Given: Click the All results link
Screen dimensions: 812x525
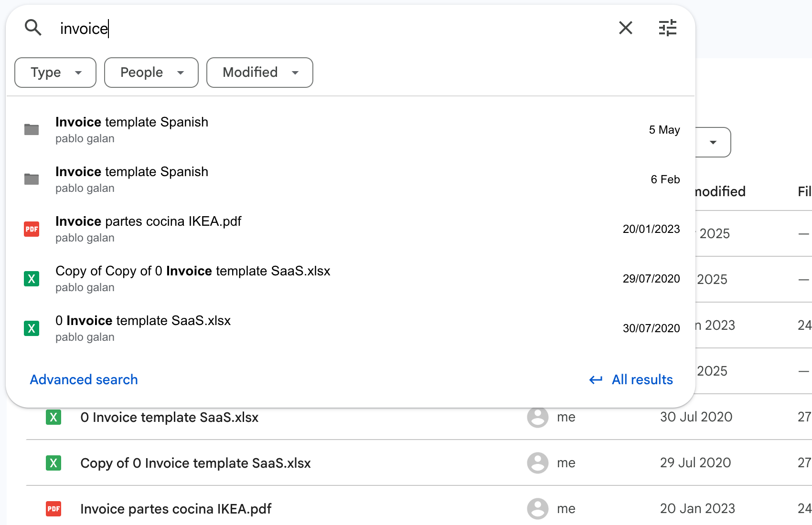Looking at the screenshot, I should [642, 379].
